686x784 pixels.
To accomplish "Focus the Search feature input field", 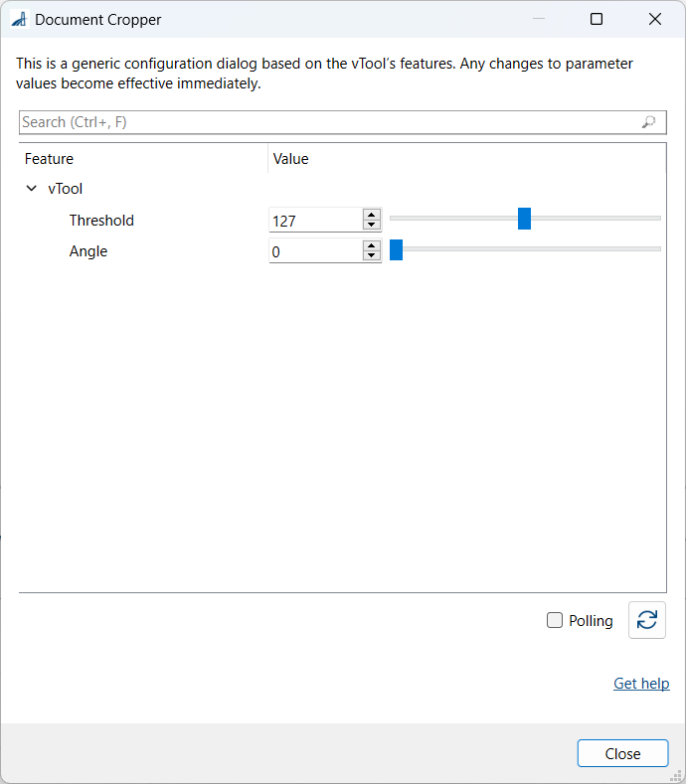I will tap(342, 122).
